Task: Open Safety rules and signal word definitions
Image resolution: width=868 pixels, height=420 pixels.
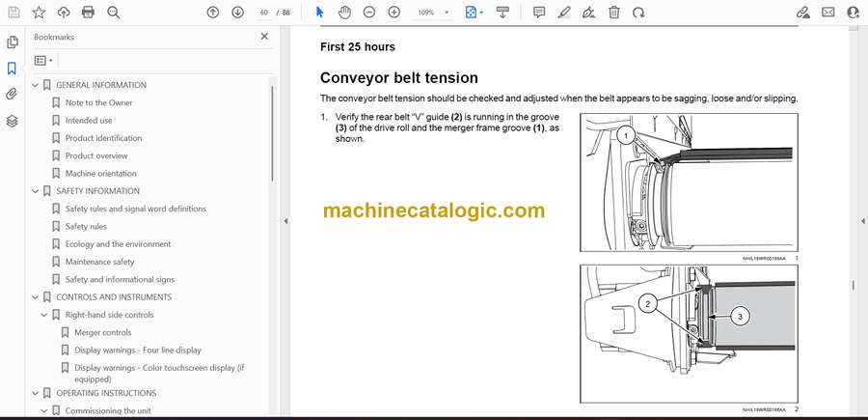Action: click(x=136, y=209)
